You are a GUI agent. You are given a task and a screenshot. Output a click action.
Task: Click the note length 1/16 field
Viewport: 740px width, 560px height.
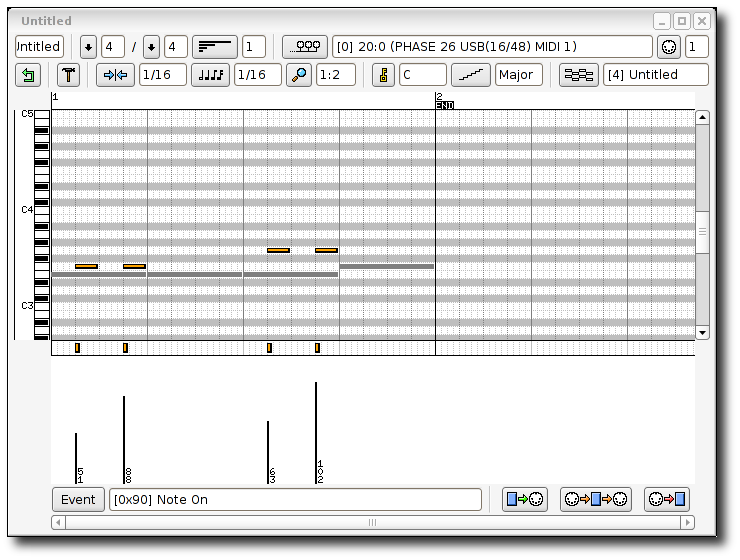[x=258, y=75]
